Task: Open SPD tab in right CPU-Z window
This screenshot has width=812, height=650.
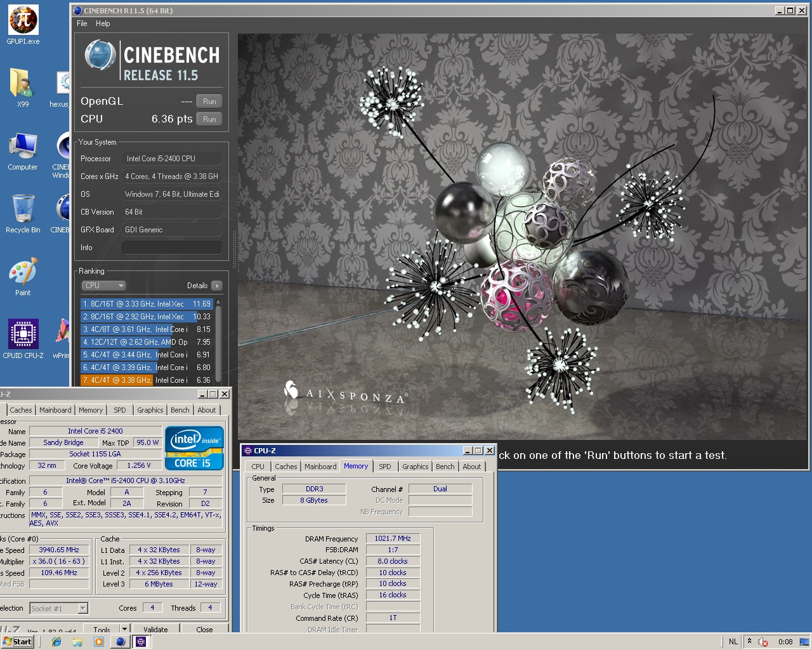Action: pyautogui.click(x=385, y=467)
